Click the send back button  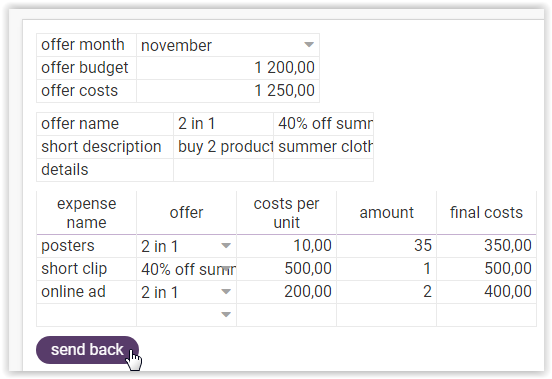coord(87,350)
